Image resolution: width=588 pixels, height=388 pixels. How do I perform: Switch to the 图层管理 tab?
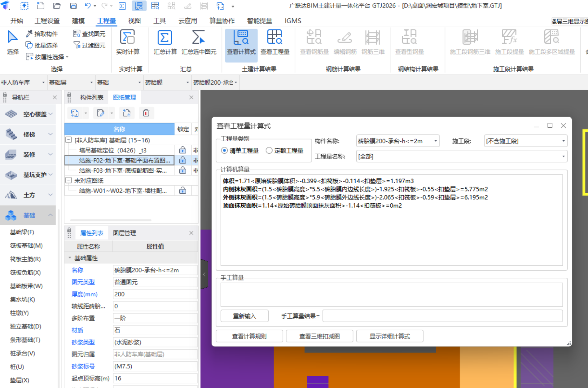click(x=124, y=233)
